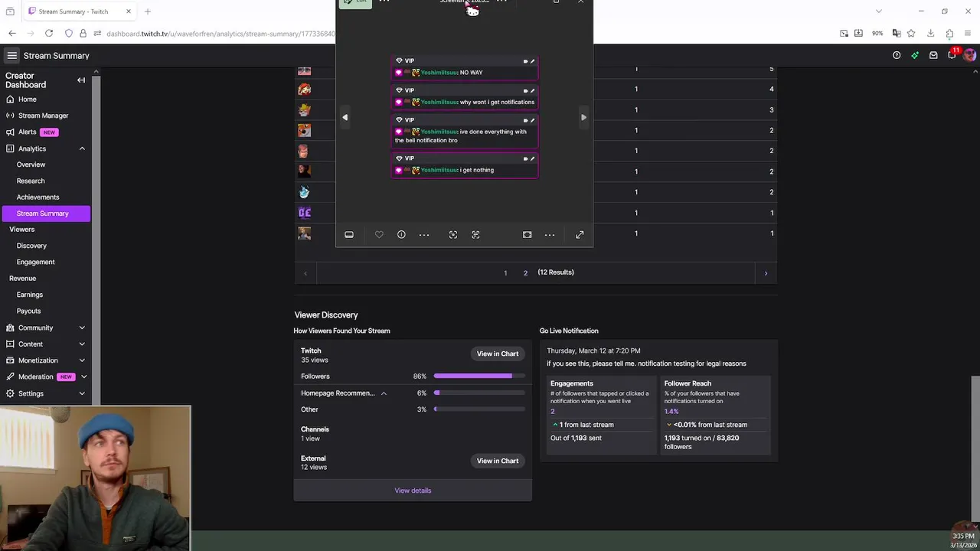
Task: Show previous image in photo viewer
Action: 345,117
